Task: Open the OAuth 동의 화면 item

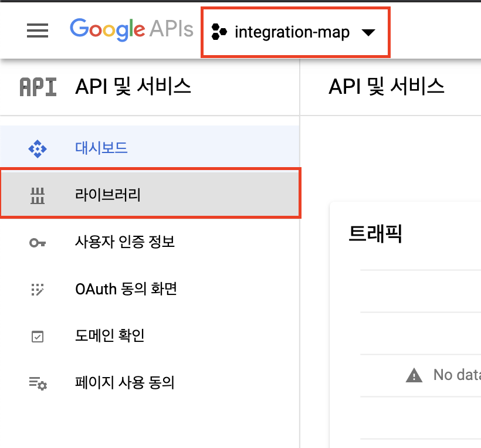Action: 150,289
